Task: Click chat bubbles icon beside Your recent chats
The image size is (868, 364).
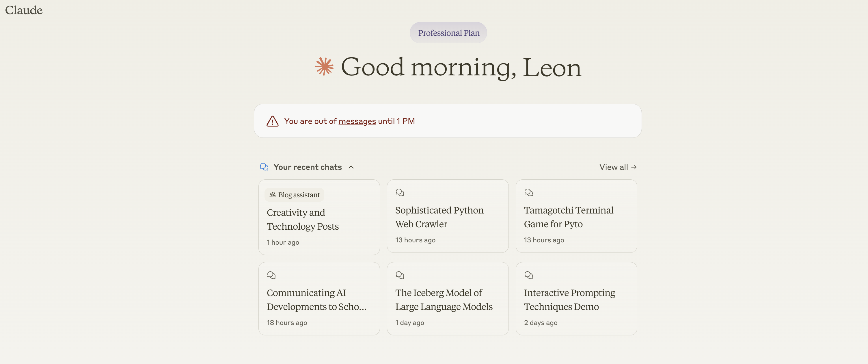Action: pos(264,167)
